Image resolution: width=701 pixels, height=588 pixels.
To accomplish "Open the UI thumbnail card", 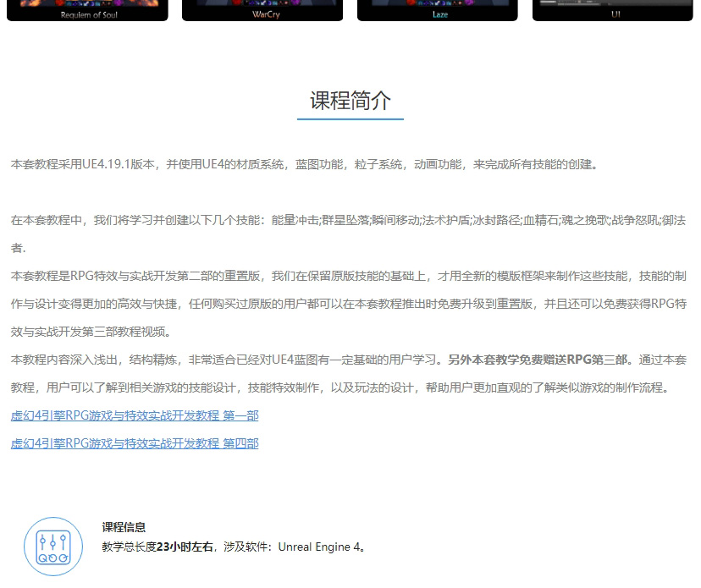I will (x=612, y=10).
